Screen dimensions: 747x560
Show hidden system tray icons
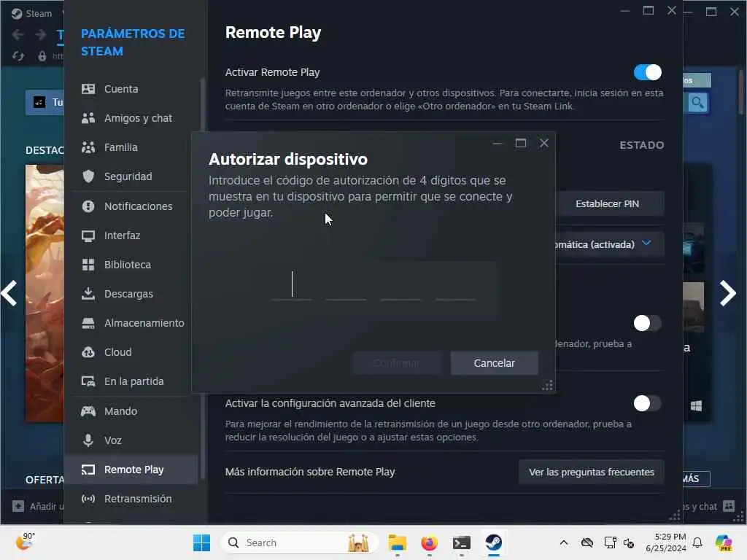(564, 542)
